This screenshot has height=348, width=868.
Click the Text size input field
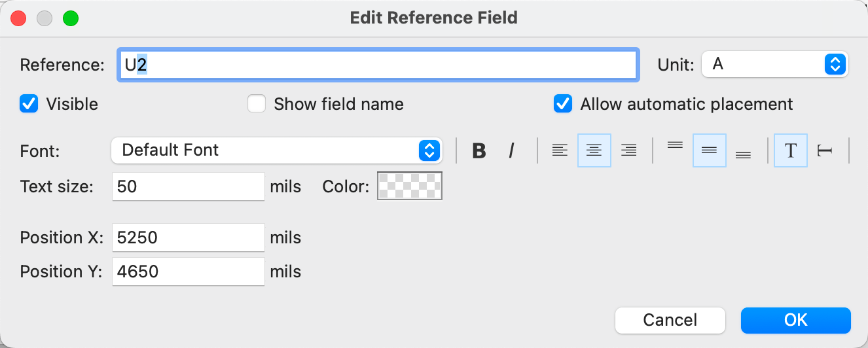[188, 186]
